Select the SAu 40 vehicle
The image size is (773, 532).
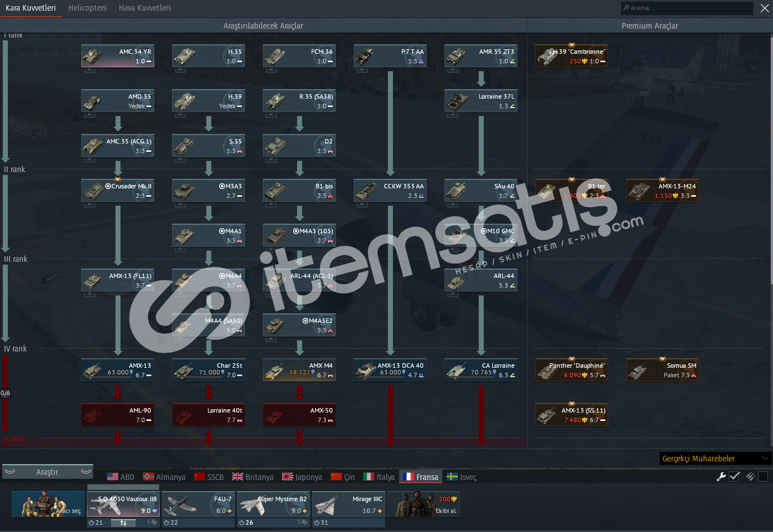481,191
